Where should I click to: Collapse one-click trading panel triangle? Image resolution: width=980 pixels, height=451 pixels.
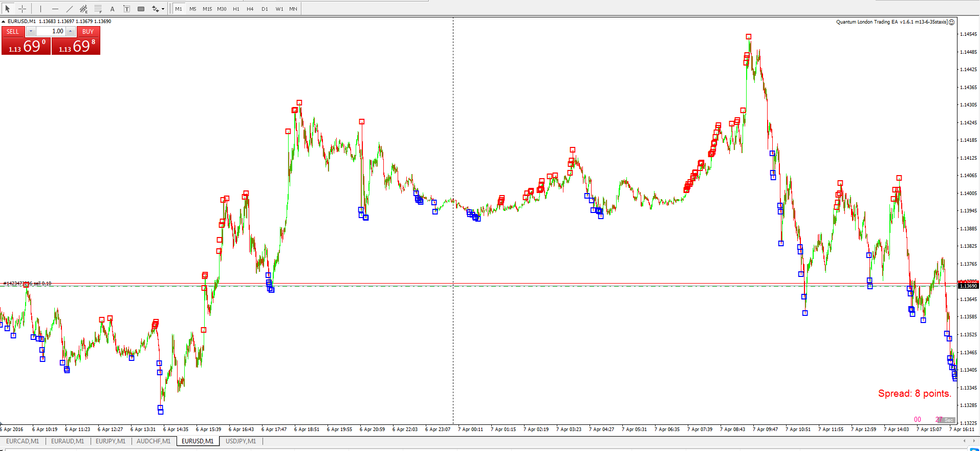pos(4,22)
